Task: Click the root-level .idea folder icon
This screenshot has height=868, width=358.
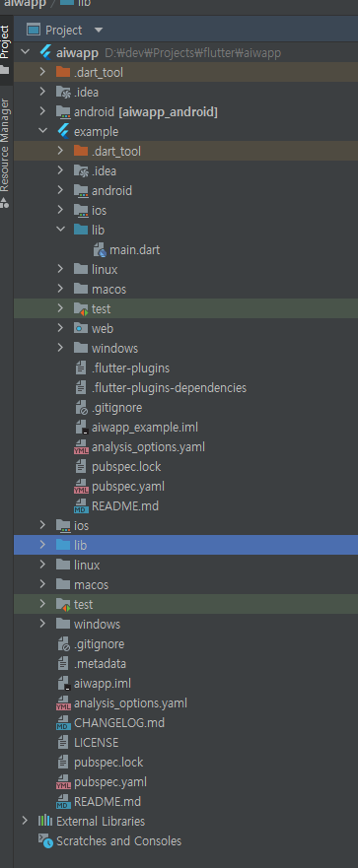Action: 63,92
